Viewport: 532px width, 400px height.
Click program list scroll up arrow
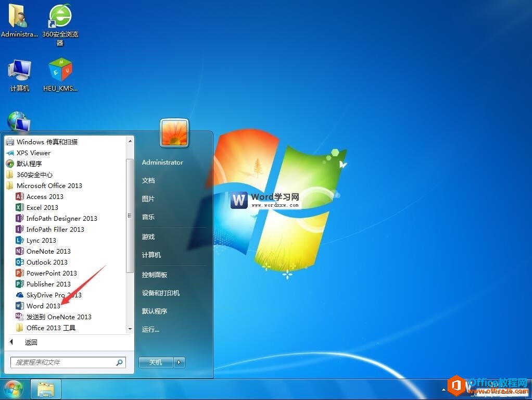tap(130, 141)
